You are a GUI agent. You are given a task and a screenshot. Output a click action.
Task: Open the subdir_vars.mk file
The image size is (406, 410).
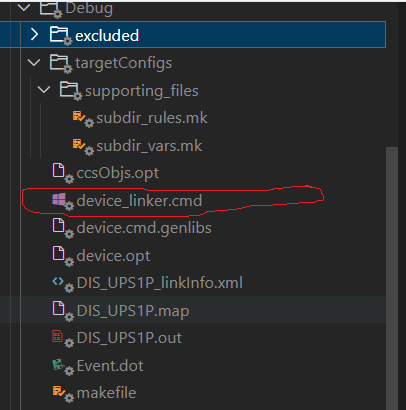coord(149,146)
